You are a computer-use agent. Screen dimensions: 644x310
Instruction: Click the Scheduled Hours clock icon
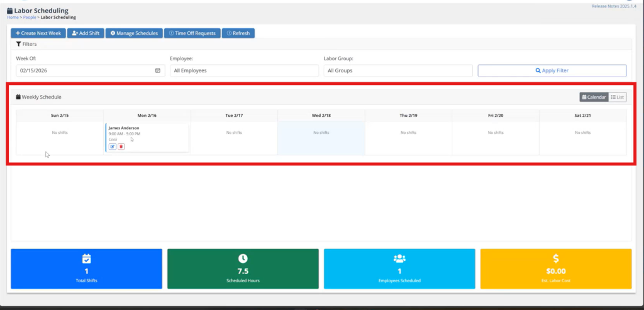click(x=243, y=258)
